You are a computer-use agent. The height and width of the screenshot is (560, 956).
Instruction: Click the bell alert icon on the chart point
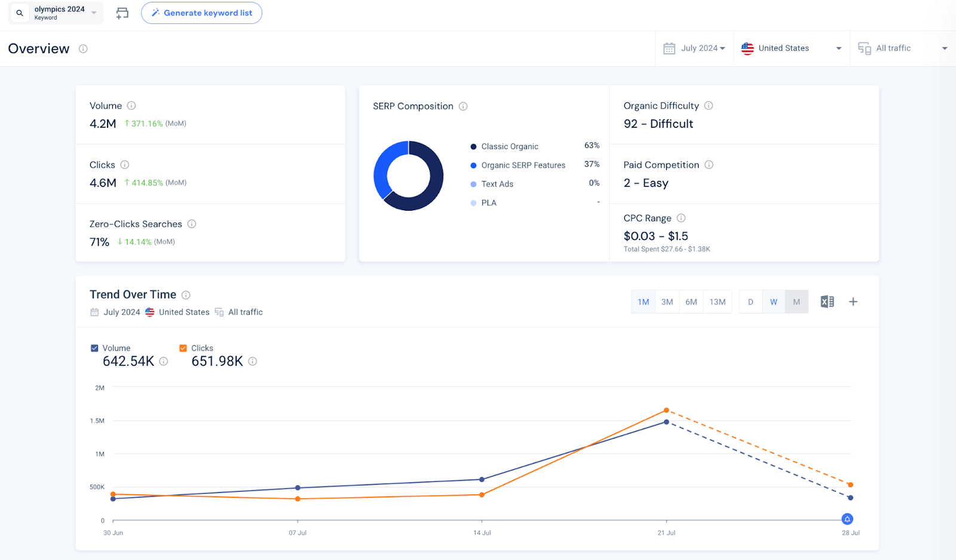click(x=847, y=519)
